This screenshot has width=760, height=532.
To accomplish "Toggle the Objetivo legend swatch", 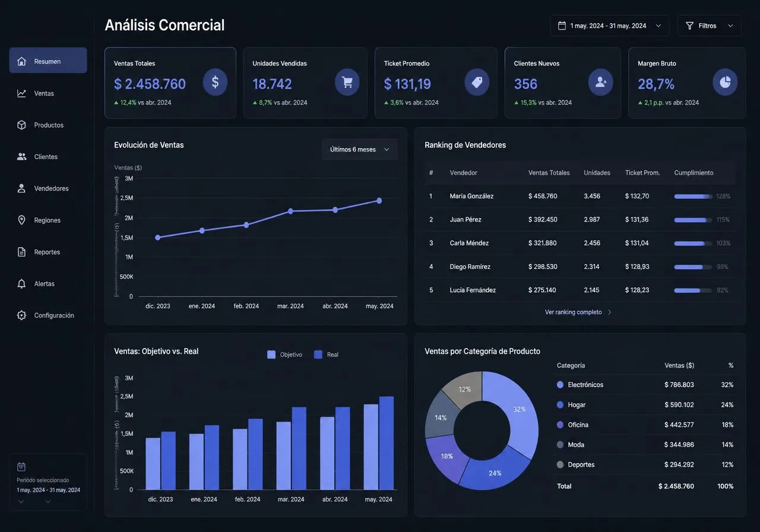I will pos(271,354).
